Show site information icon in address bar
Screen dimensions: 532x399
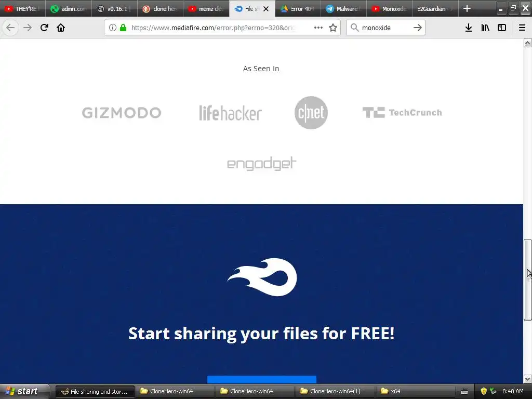pyautogui.click(x=113, y=28)
